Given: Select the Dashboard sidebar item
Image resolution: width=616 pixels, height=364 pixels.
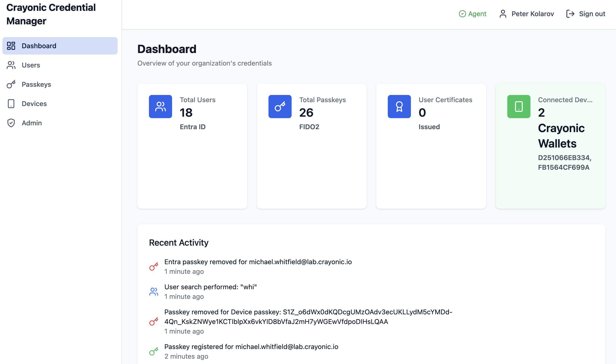Looking at the screenshot, I should click(39, 46).
